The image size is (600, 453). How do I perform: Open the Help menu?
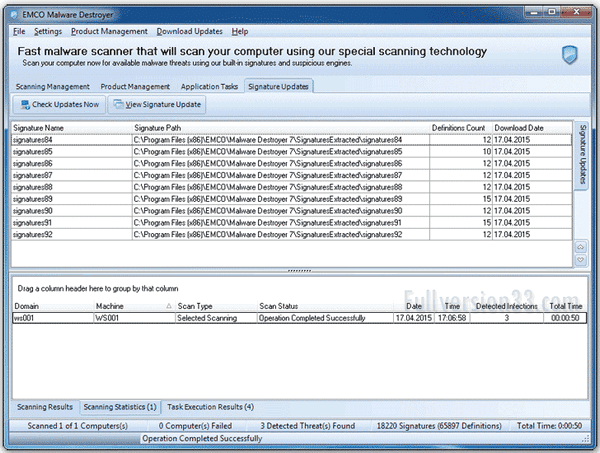[240, 31]
